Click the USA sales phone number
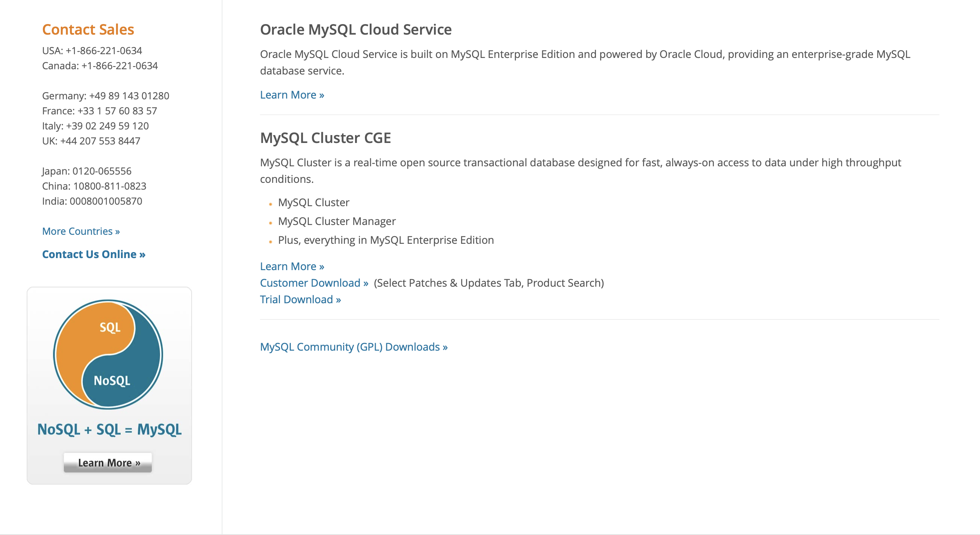The image size is (980, 535). coord(103,51)
